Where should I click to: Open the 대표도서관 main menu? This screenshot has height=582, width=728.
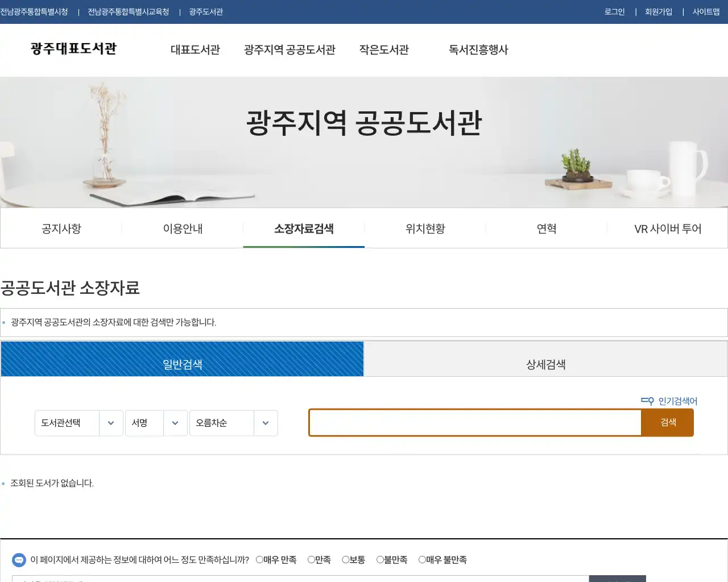[x=195, y=50]
